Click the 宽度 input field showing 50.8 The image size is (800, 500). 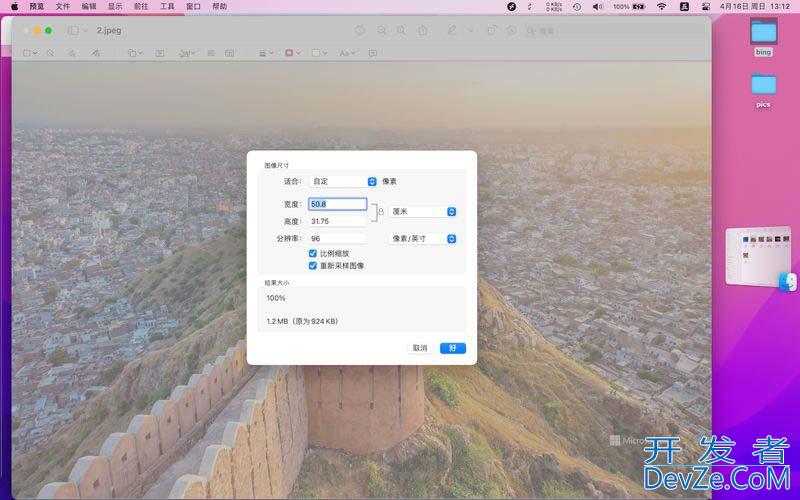coord(337,204)
